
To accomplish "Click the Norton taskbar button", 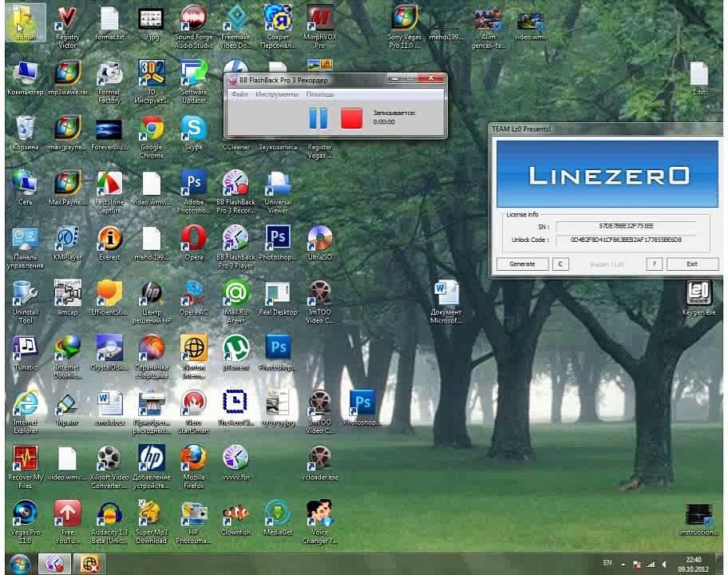I will coord(89,564).
